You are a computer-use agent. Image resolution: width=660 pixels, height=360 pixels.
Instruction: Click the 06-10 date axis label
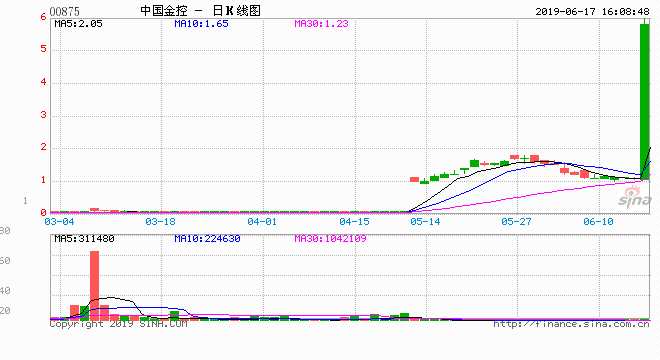599,221
